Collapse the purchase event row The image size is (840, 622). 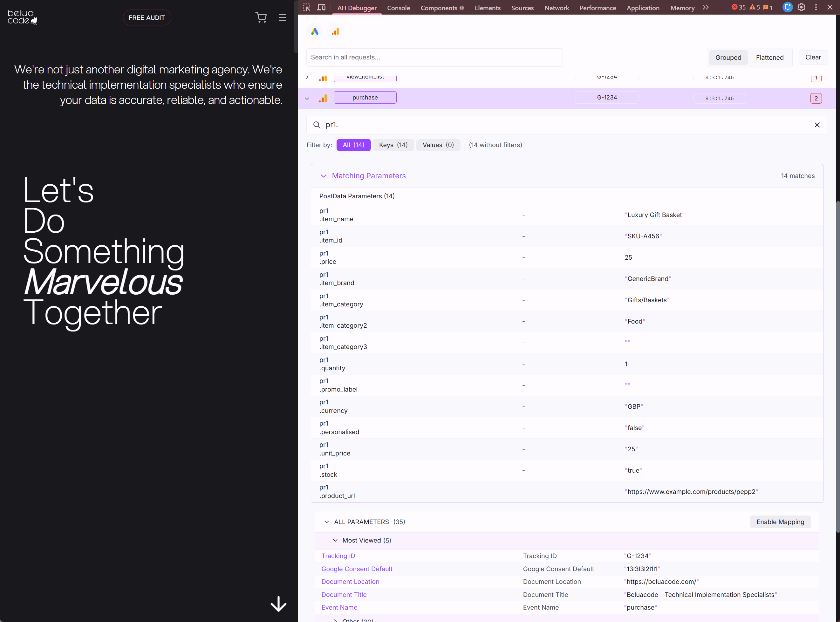307,99
